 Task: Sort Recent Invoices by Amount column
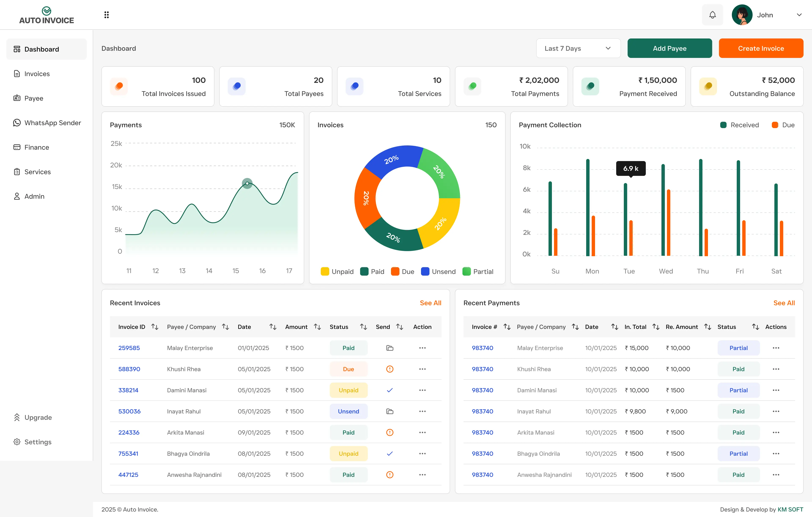pos(317,327)
